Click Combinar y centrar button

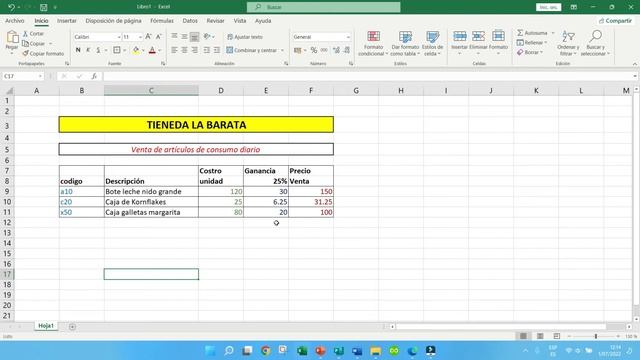252,50
